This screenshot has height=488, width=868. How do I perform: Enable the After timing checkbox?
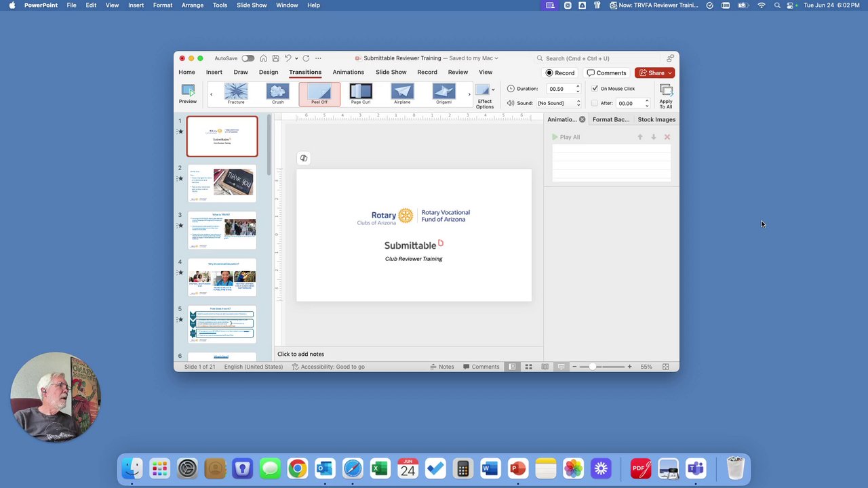coord(595,104)
